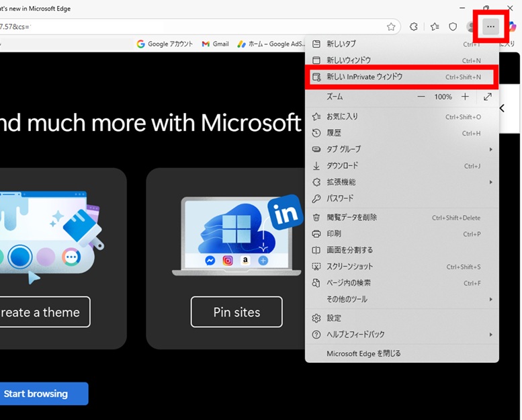This screenshot has width=522, height=420.
Task: Click the favorites star in address bar
Action: point(391,27)
